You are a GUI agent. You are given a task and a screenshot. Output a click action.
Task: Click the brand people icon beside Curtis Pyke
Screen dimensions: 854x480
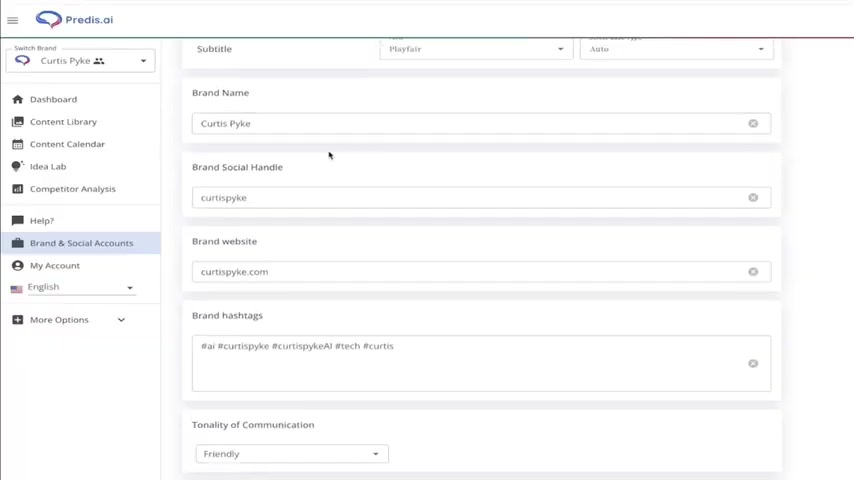click(x=99, y=61)
